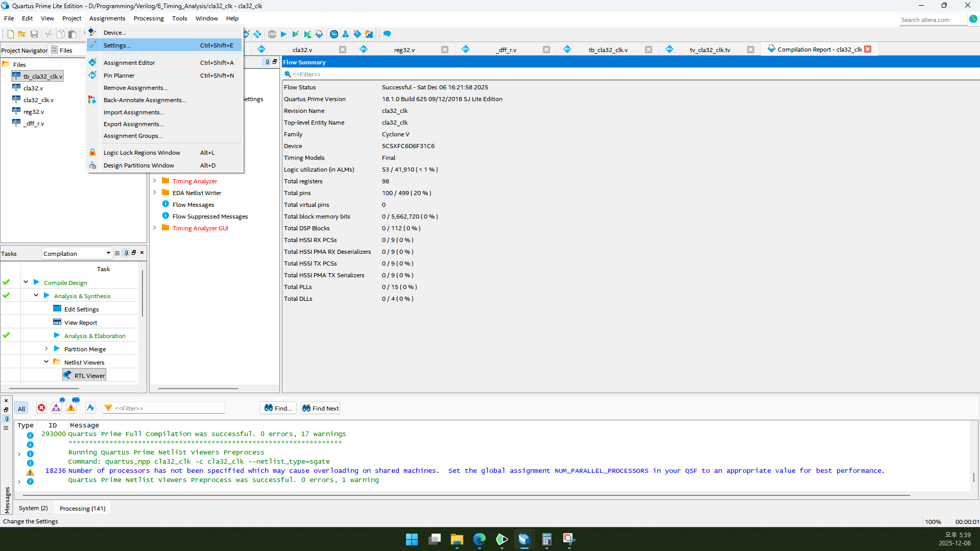Choose Pin Planner from Assignments menu
This screenshot has height=551, width=980.
point(119,76)
